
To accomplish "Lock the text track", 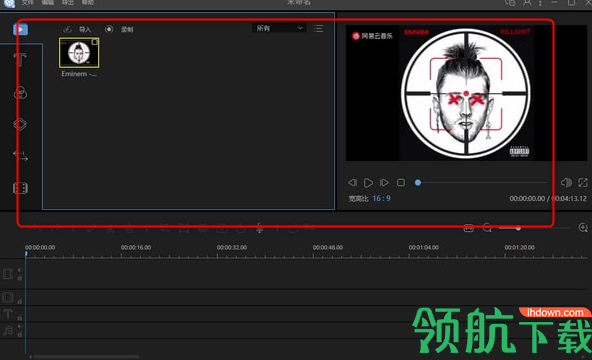I will pos(20,318).
